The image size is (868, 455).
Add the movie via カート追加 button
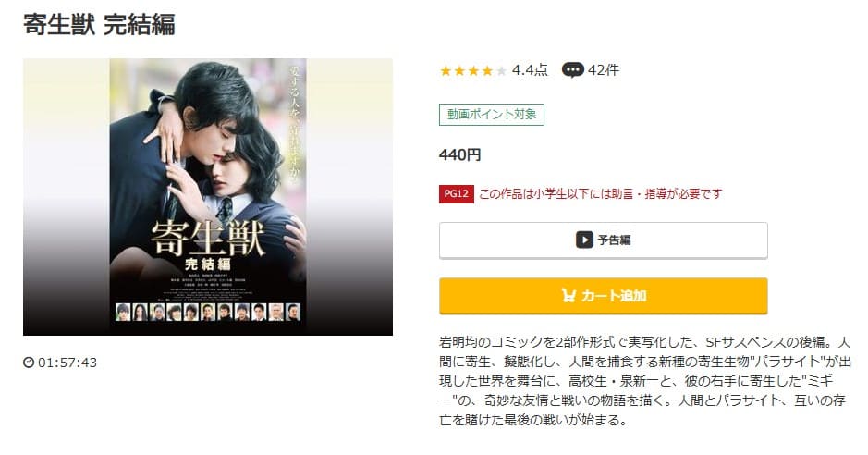point(604,296)
